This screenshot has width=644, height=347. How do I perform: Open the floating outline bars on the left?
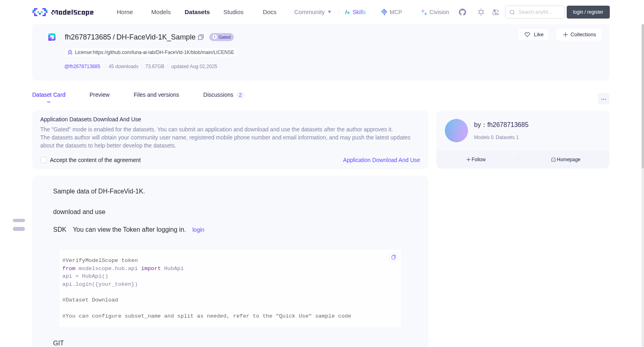(19, 225)
